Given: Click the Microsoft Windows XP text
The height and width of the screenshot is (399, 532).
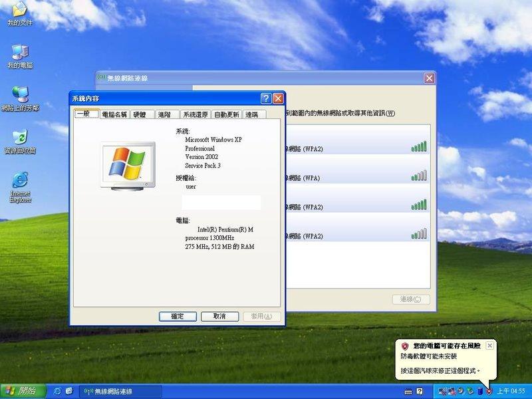Looking at the screenshot, I should tap(213, 140).
